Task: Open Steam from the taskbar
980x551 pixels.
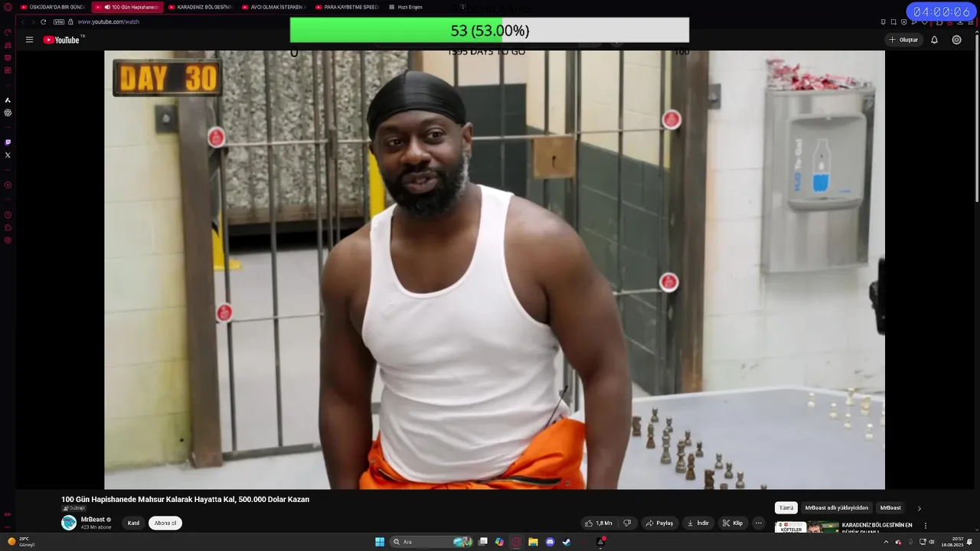Action: coord(567,542)
